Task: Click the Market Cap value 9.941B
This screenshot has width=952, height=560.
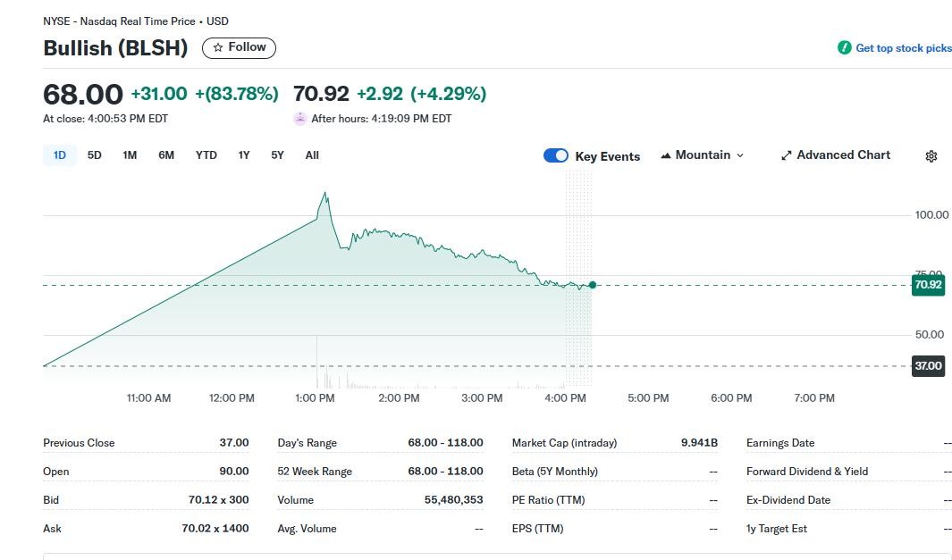Action: tap(699, 442)
